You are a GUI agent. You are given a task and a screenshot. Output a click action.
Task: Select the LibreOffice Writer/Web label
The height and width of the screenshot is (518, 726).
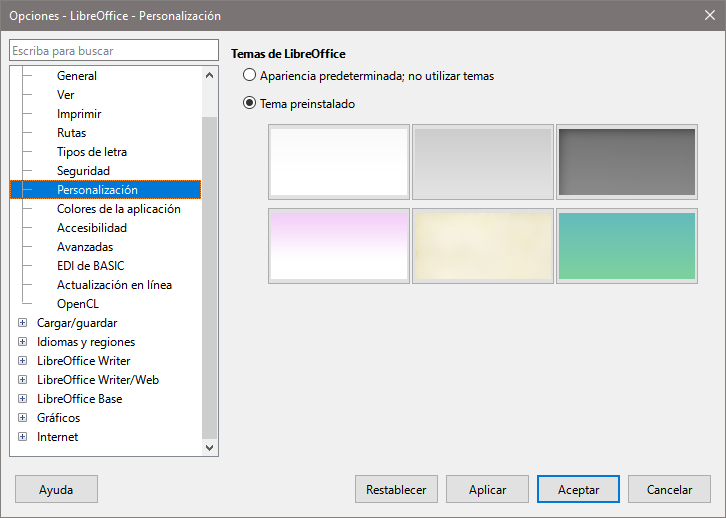[98, 380]
